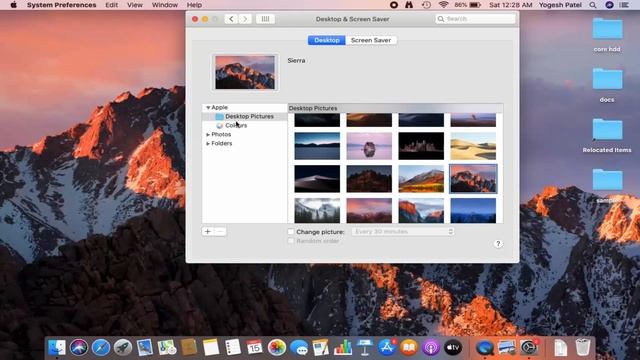640x360 pixels.
Task: Open the Edit menu
Action: click(x=111, y=5)
